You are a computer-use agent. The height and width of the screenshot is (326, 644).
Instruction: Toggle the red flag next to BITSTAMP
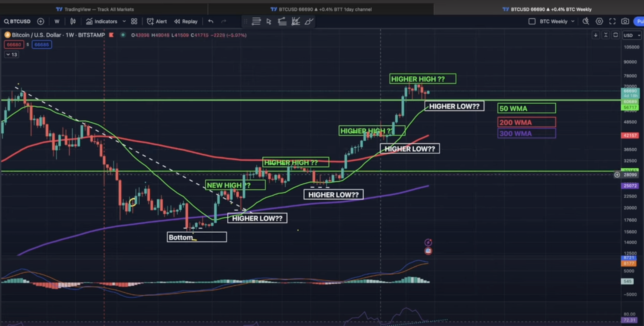tap(111, 35)
